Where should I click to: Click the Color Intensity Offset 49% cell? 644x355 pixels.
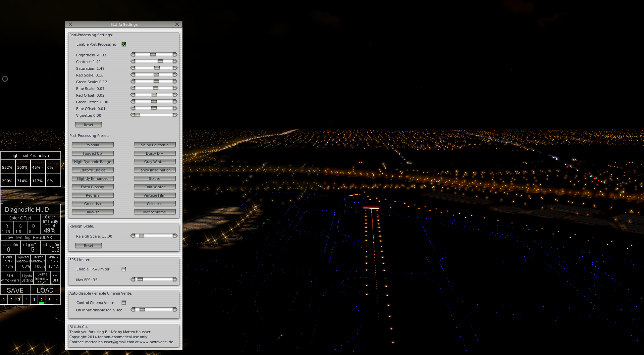point(50,224)
